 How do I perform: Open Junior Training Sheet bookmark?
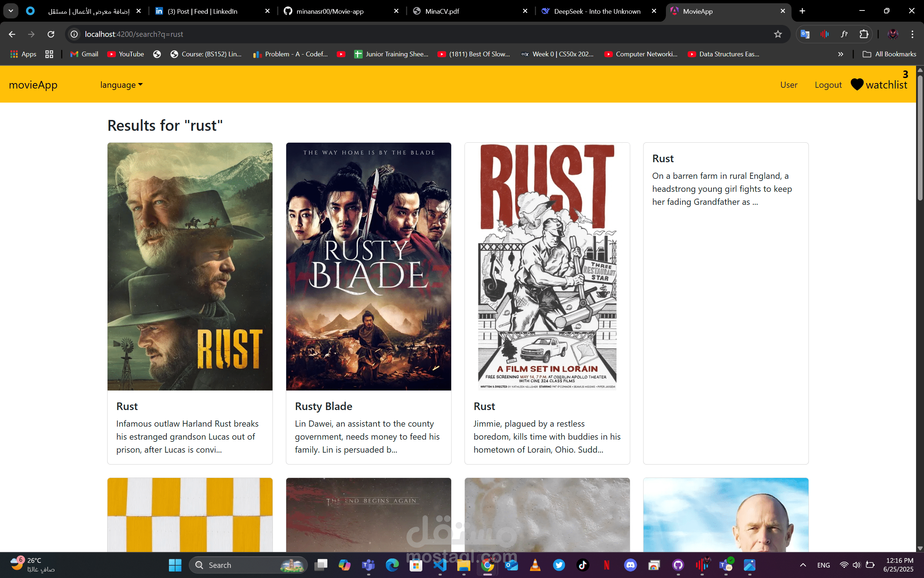point(391,54)
